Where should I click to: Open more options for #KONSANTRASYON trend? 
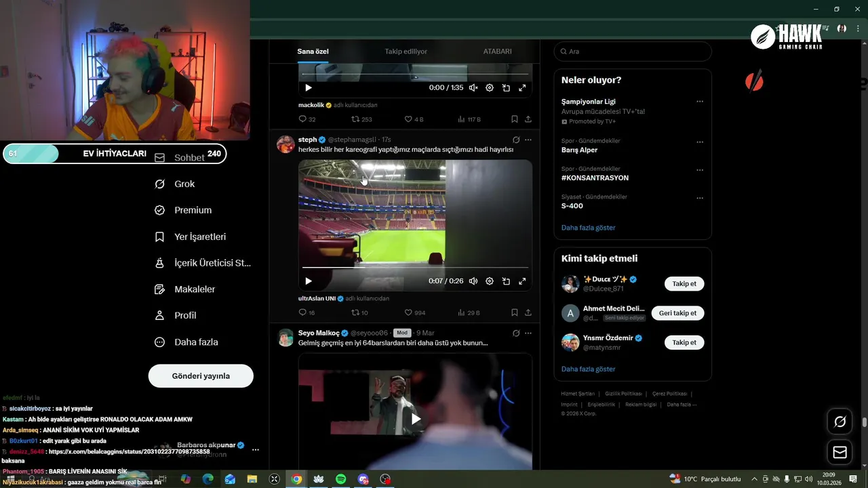coord(700,170)
